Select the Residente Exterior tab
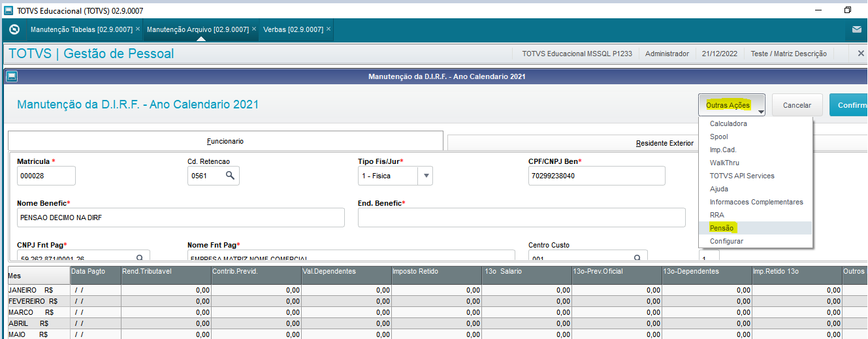The width and height of the screenshot is (868, 339). [x=664, y=142]
